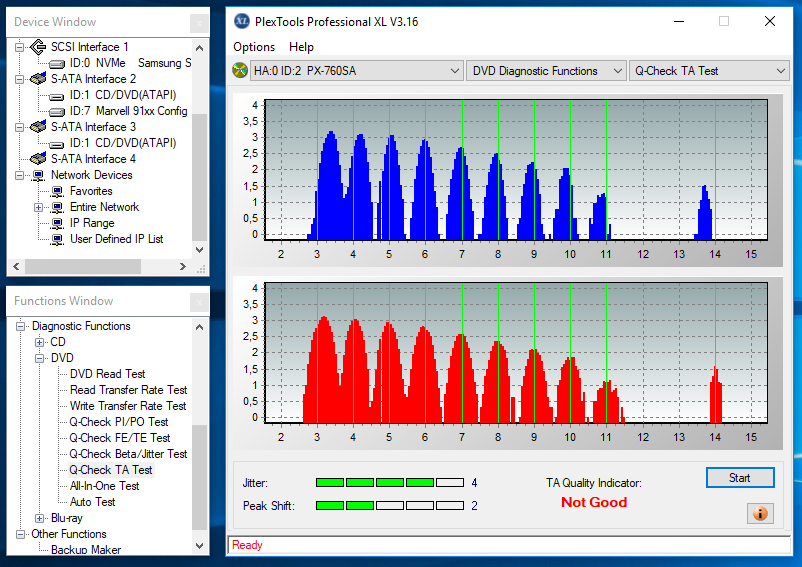Viewport: 802px width, 567px height.
Task: Select DVD Read Test
Action: (x=107, y=374)
